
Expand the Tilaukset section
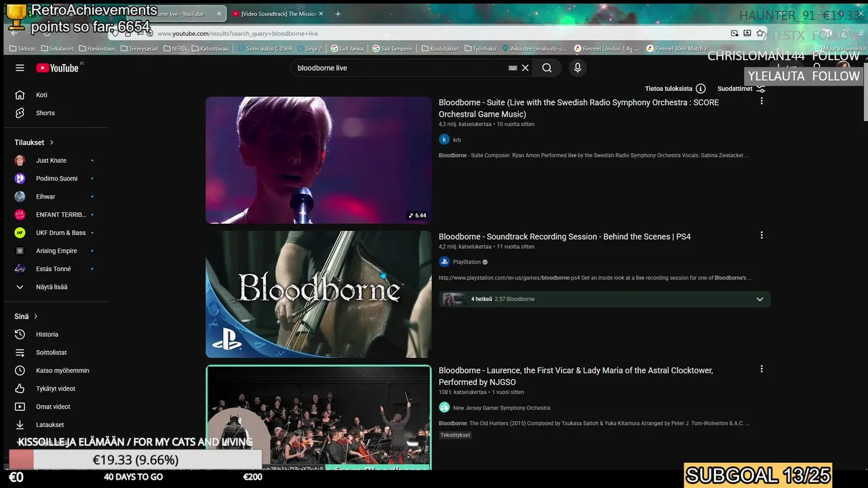tap(34, 142)
